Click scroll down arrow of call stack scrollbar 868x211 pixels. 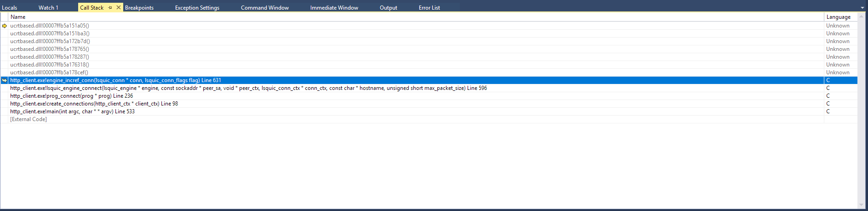click(x=862, y=205)
